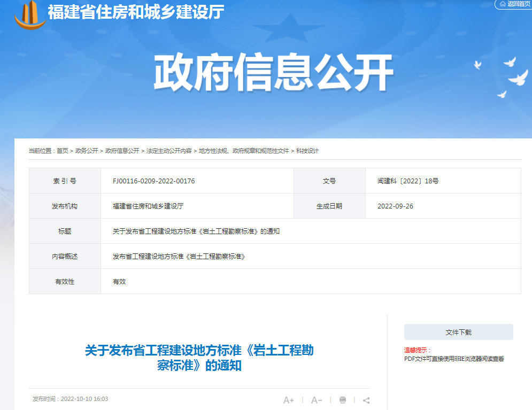Screen dimensions: 532x410
Task: Click the department logo in the header
Action: 30,14
